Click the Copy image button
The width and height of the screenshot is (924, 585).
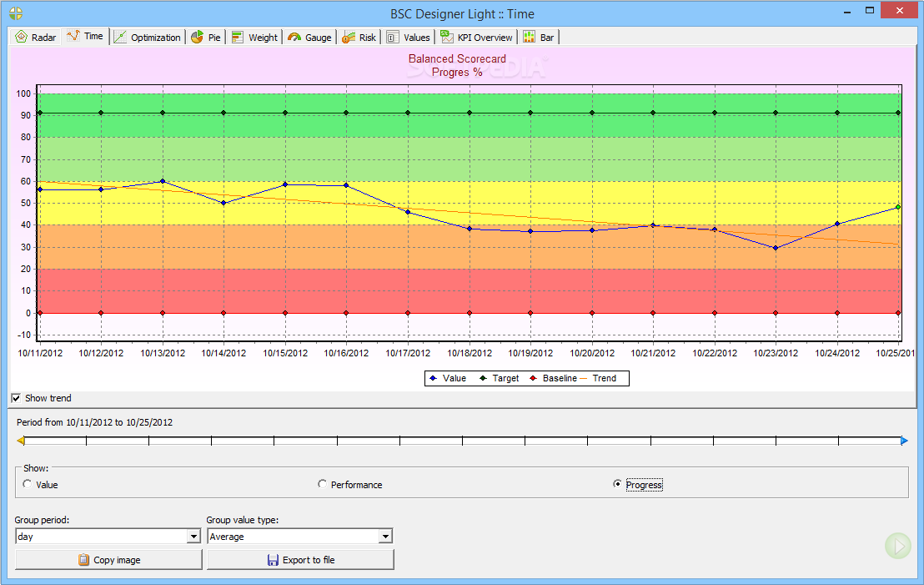[x=108, y=560]
